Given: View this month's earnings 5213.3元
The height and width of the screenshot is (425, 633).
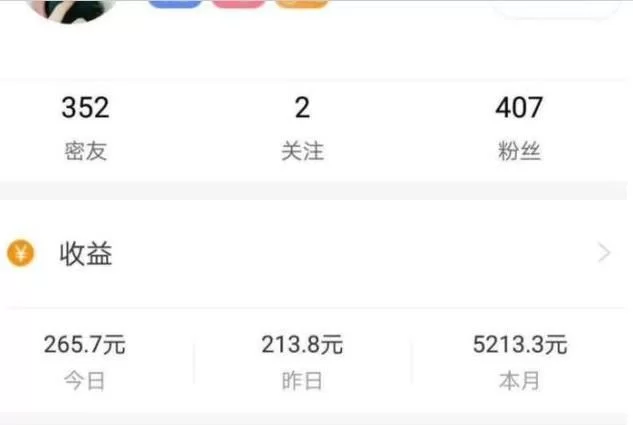Looking at the screenshot, I should [520, 345].
